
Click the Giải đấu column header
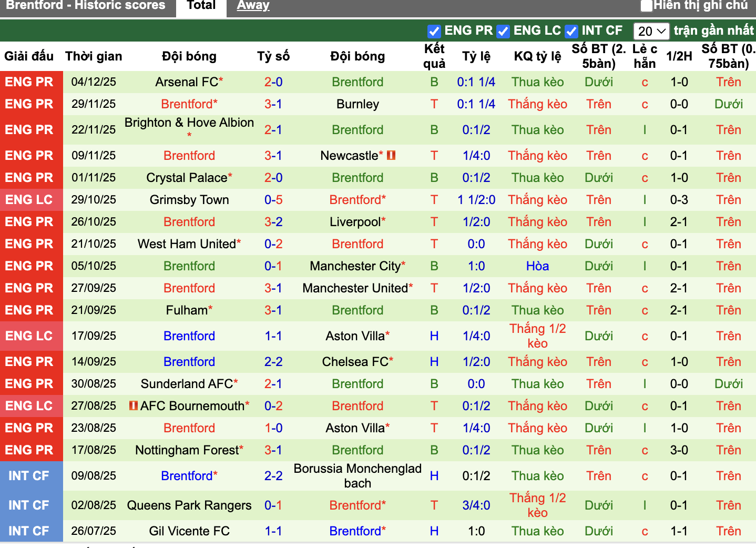[29, 56]
